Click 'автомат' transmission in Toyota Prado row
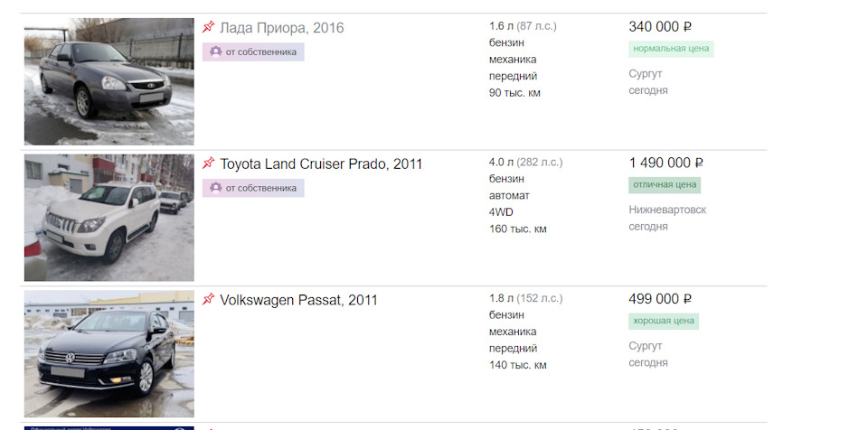This screenshot has width=868, height=430. (509, 196)
